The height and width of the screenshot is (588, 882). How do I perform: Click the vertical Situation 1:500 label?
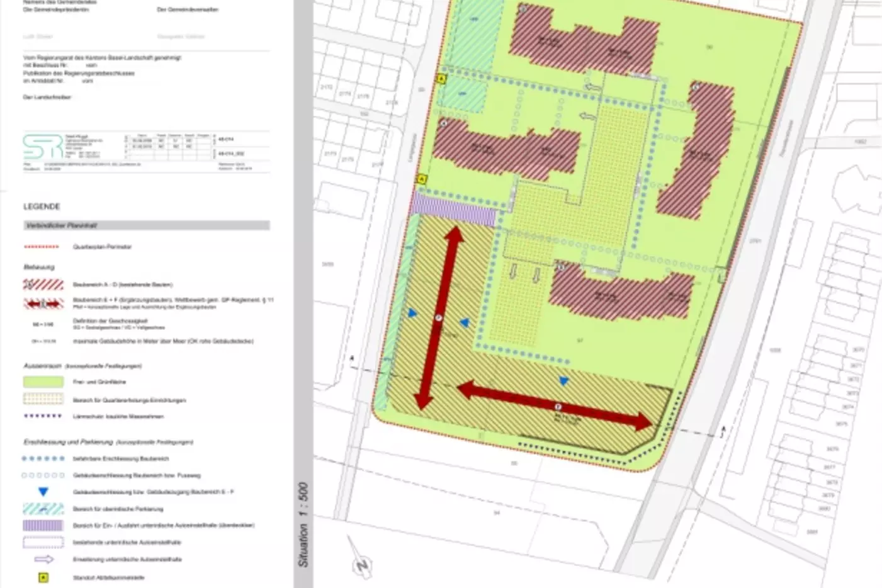(303, 524)
